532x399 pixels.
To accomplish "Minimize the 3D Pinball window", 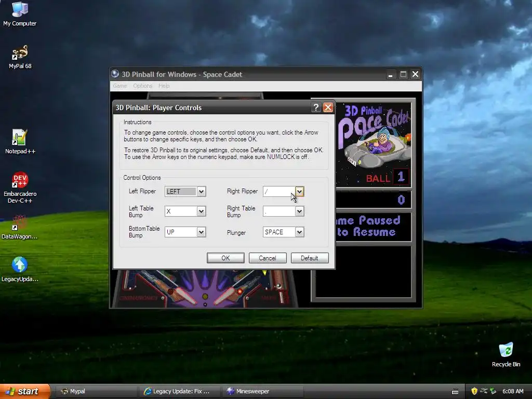I will (391, 74).
